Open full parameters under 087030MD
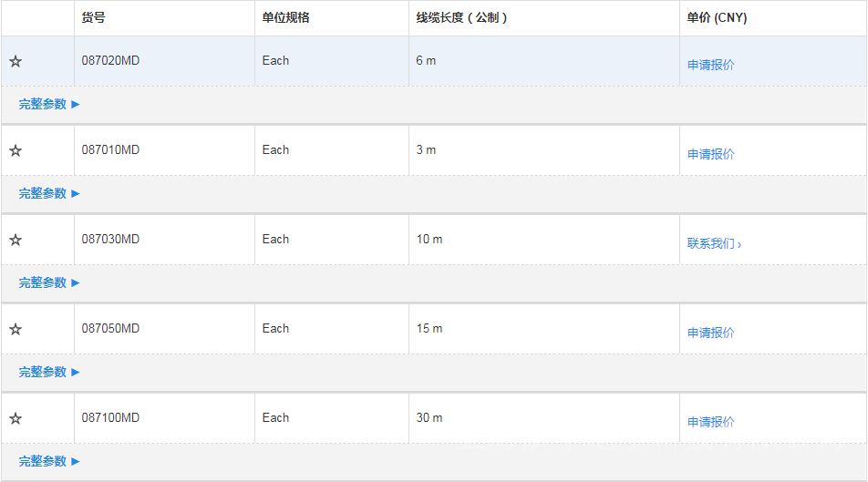The width and height of the screenshot is (868, 482). click(49, 282)
